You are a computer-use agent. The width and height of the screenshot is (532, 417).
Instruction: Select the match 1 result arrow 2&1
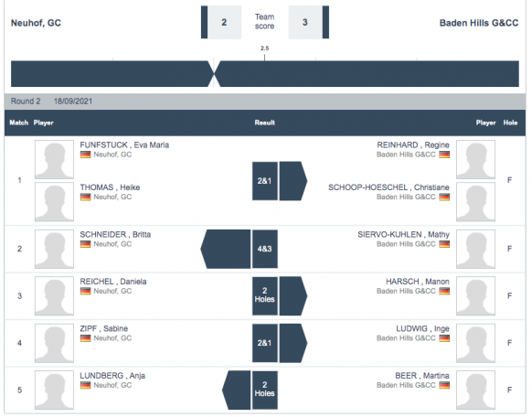pyautogui.click(x=280, y=181)
